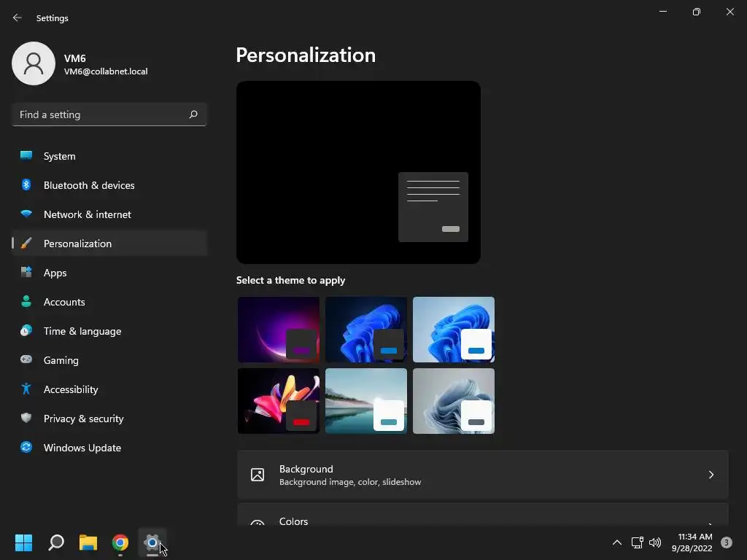This screenshot has height=560, width=747.
Task: Click the Background picture icon
Action: (258, 475)
